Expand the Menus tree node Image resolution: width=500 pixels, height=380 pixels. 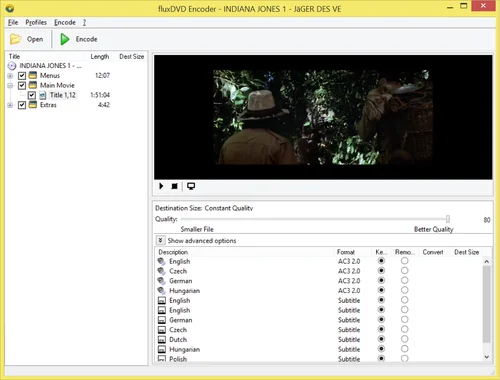pyautogui.click(x=10, y=76)
